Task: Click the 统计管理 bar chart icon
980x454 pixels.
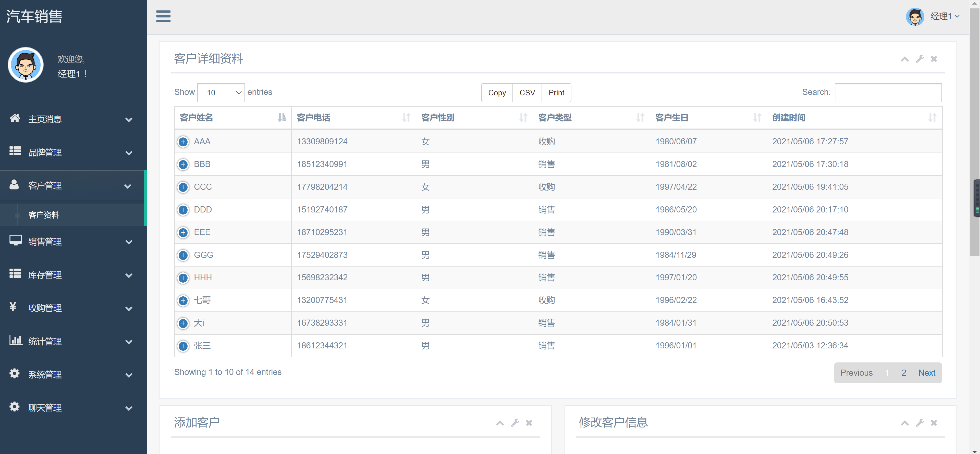Action: [16, 340]
